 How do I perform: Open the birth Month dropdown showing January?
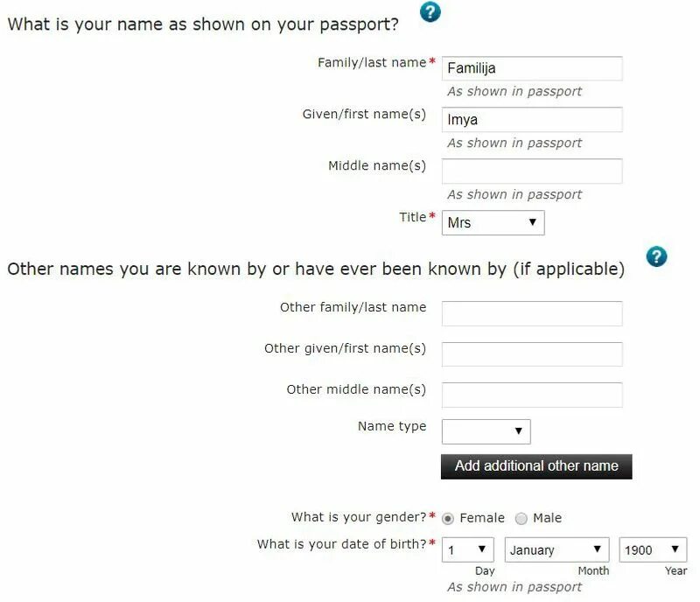point(556,549)
